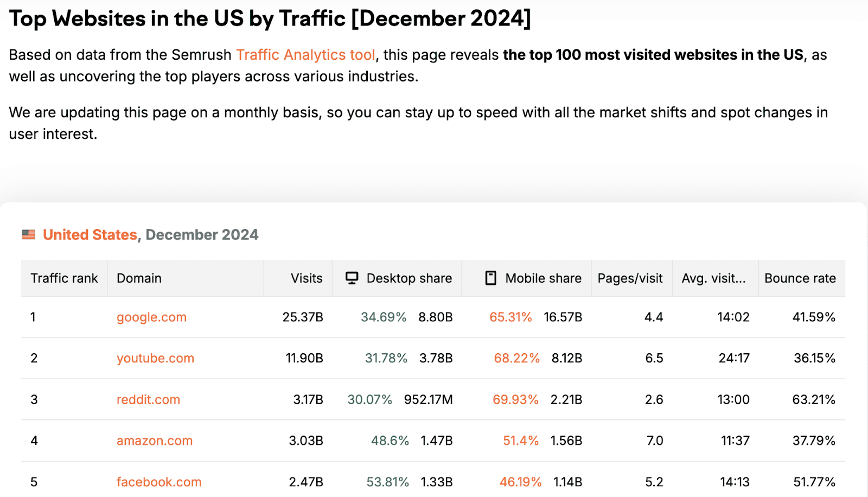Open the youtube.com domain link
Viewport: 868px width, 497px height.
pyautogui.click(x=155, y=359)
